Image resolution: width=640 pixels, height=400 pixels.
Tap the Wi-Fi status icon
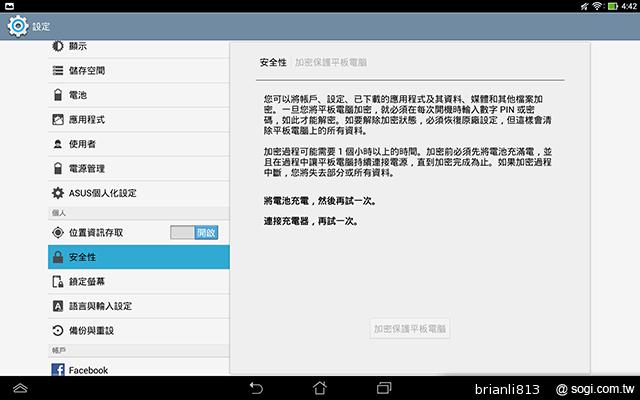[597, 6]
